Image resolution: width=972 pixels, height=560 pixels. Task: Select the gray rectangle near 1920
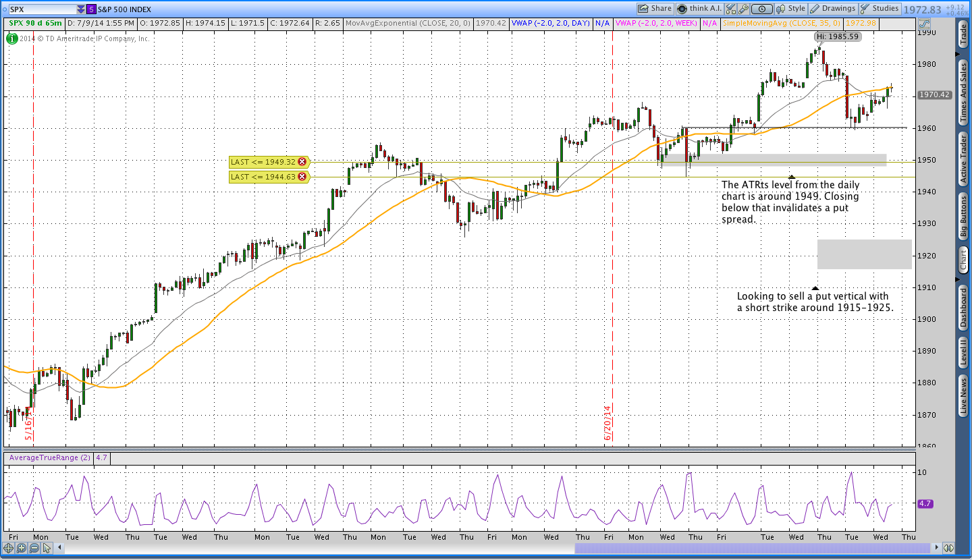[x=865, y=254]
